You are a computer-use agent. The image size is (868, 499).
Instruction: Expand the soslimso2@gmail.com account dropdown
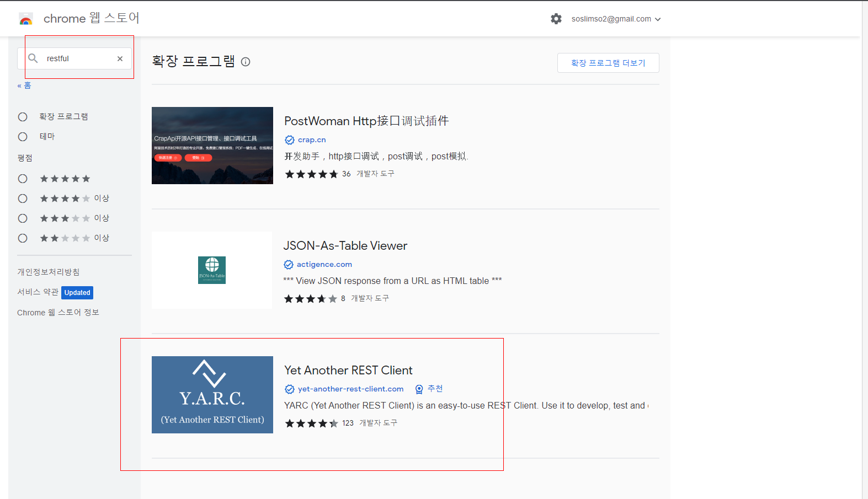pos(616,19)
